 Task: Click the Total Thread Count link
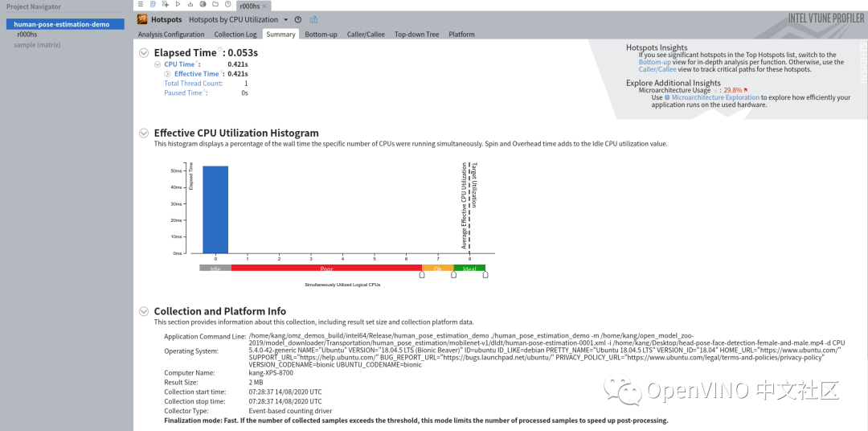click(x=193, y=83)
